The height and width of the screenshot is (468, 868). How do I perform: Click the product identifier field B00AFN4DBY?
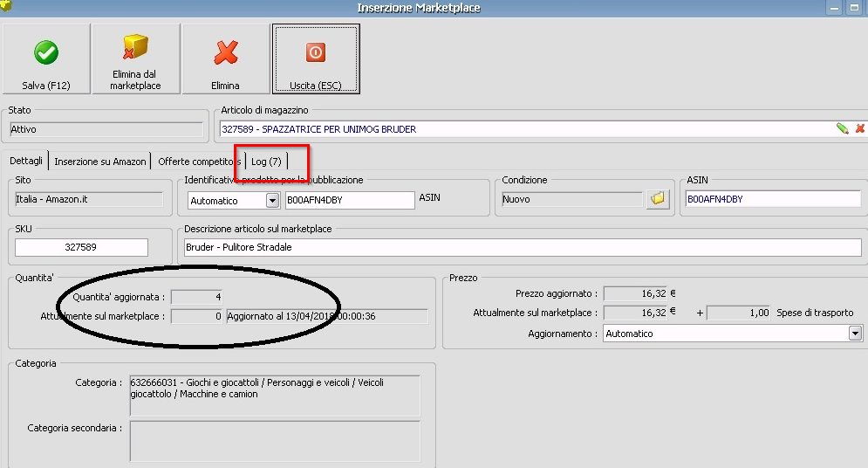350,201
